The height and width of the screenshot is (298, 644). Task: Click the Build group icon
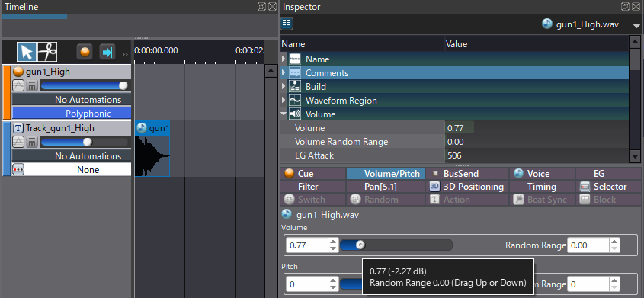tap(295, 87)
